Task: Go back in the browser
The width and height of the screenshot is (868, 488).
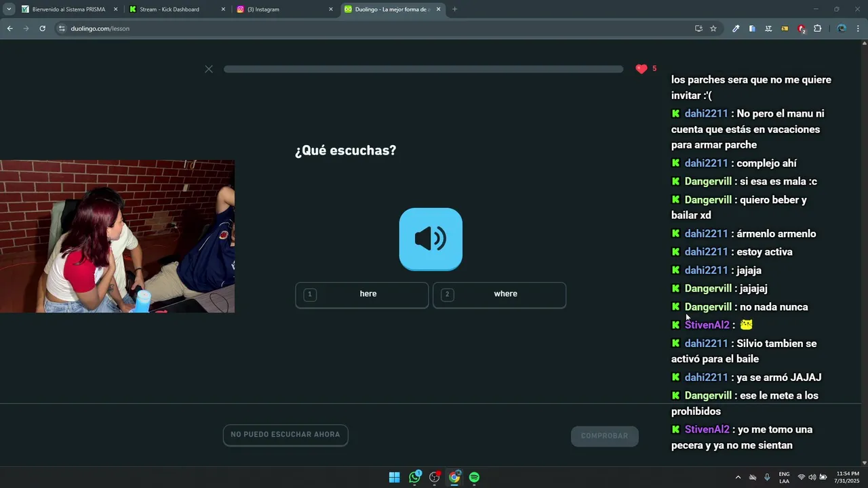Action: 9,28
